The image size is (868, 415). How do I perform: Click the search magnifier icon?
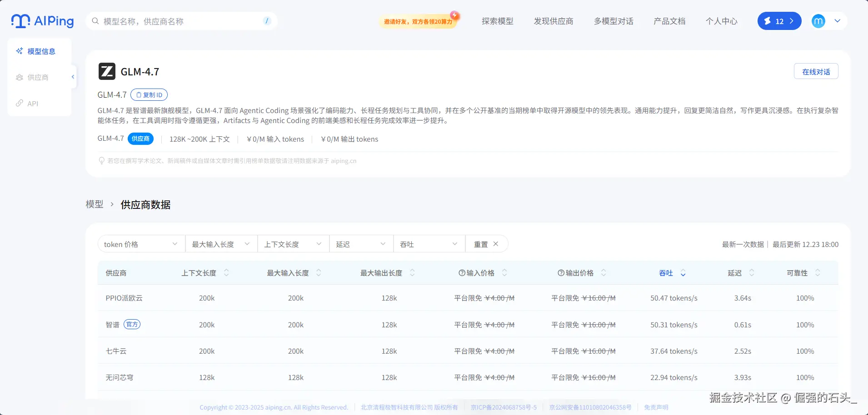point(95,21)
